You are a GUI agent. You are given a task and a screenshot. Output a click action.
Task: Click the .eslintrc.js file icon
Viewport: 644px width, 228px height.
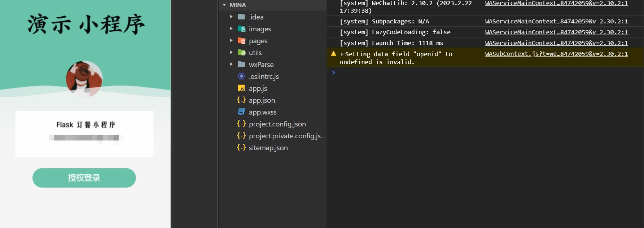241,76
